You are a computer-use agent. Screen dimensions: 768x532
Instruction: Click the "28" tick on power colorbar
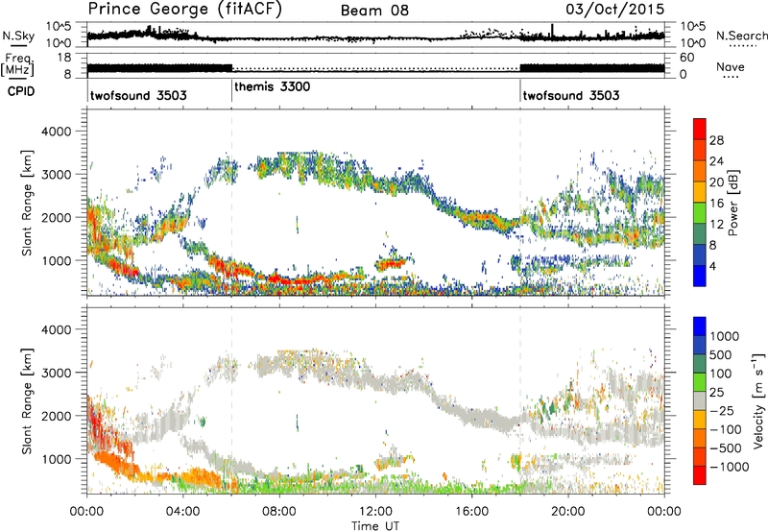[716, 140]
